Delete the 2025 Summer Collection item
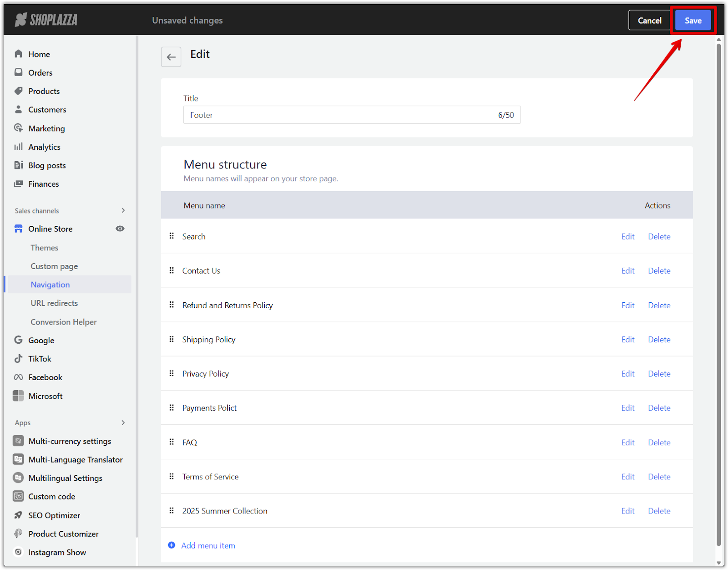The image size is (728, 570). 659,510
